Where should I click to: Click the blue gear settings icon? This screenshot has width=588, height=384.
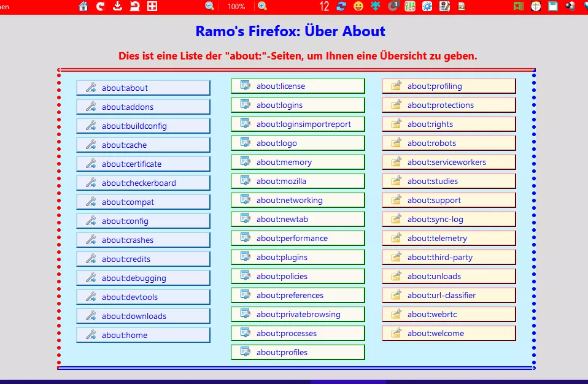point(427,6)
